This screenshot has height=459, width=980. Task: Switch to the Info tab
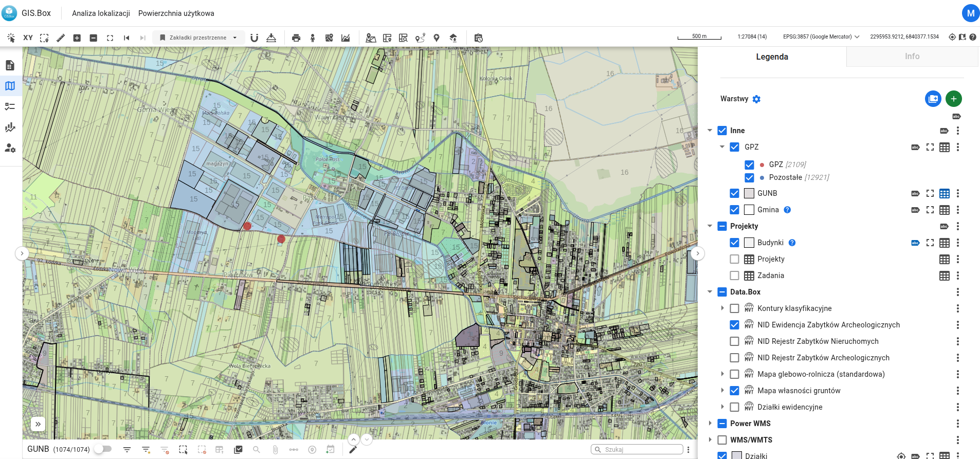pos(912,57)
